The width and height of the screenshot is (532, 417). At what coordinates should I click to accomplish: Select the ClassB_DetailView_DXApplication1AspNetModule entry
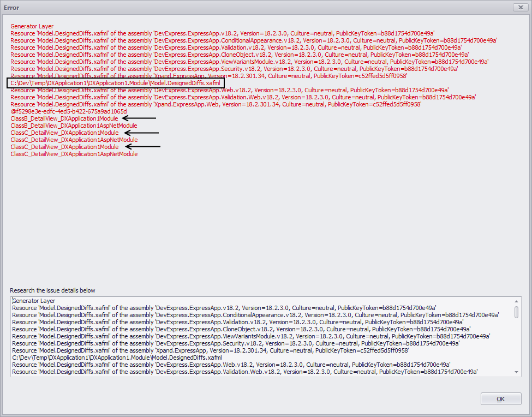[x=74, y=126]
